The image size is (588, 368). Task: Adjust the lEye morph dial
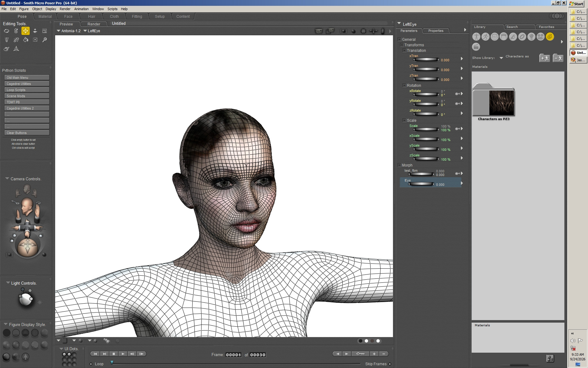421,184
